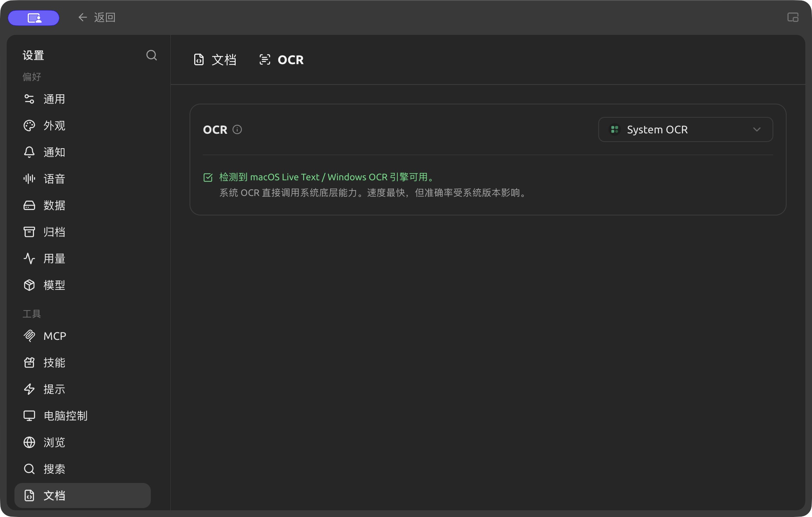
Task: Open the System OCR dropdown
Action: point(685,129)
